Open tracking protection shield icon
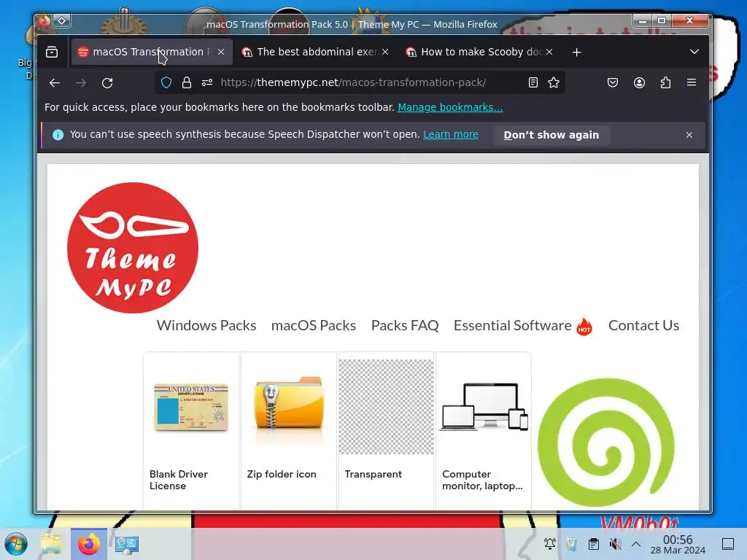This screenshot has width=747, height=560. click(x=166, y=82)
